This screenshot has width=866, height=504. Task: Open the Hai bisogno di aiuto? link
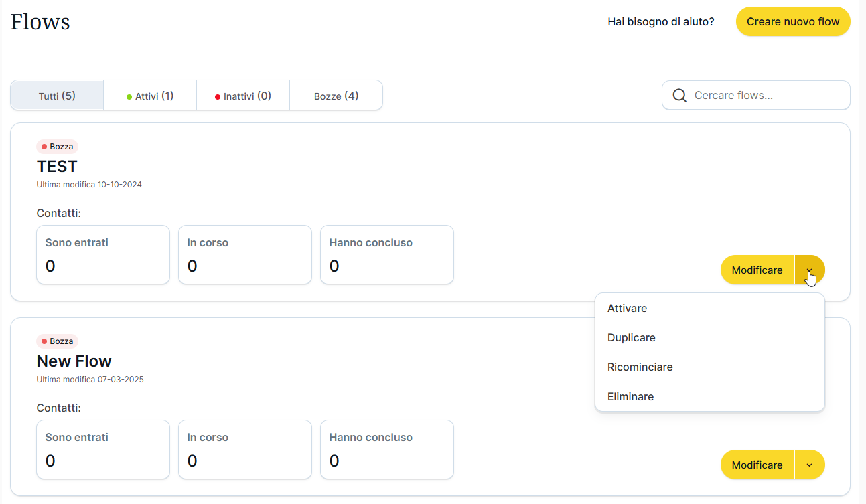660,22
